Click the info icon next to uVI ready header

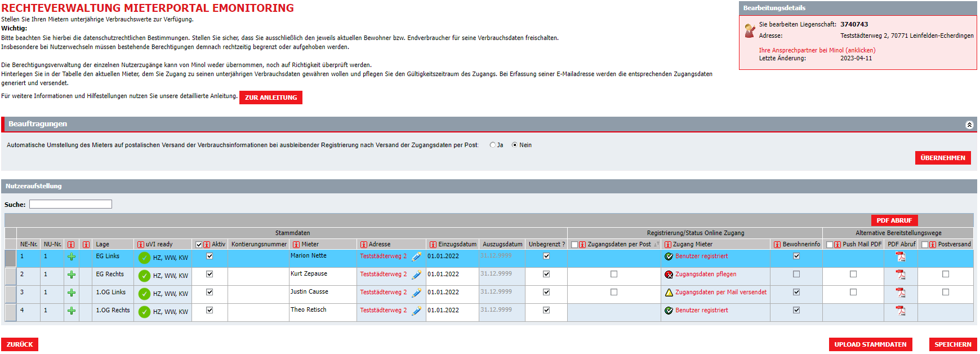[141, 245]
